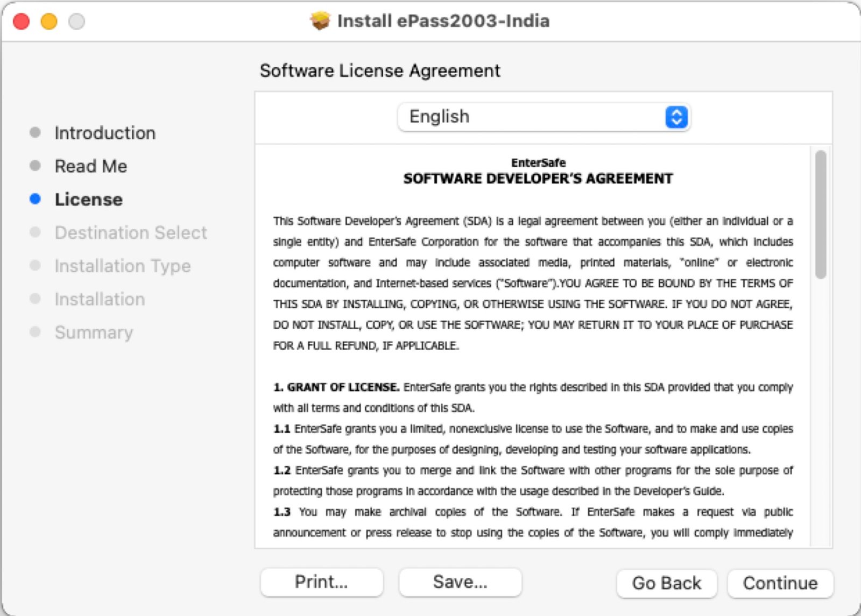This screenshot has height=616, width=861.
Task: Click the Go Back button
Action: click(x=667, y=583)
